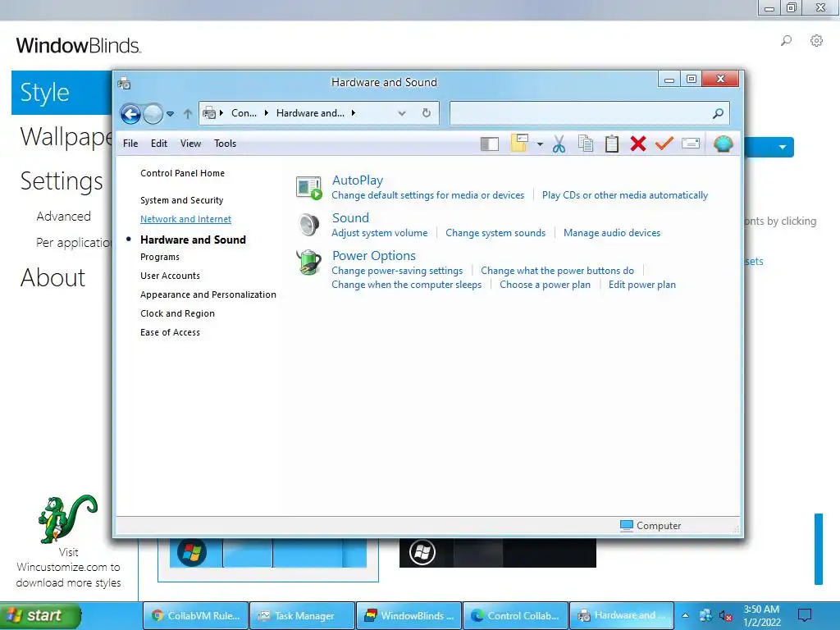This screenshot has height=630, width=840.
Task: Open Advanced settings in WindowBlinds
Action: point(63,217)
